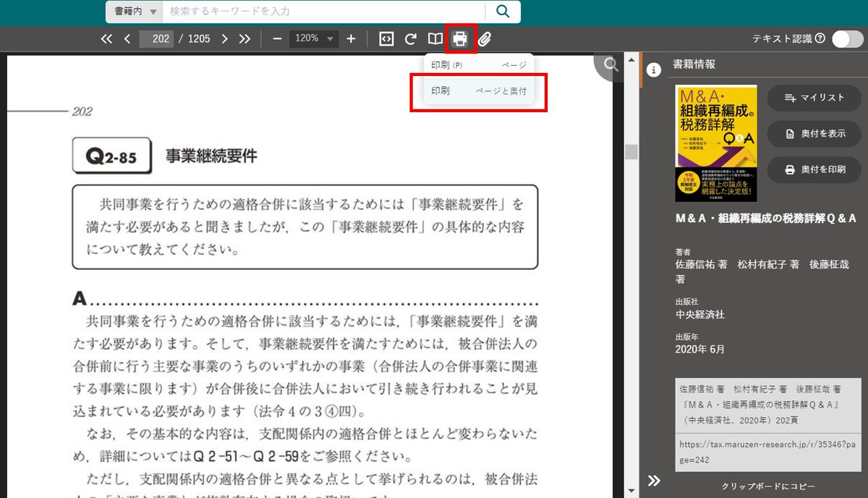
Task: Rotate the page with the rotate icon
Action: (x=409, y=38)
